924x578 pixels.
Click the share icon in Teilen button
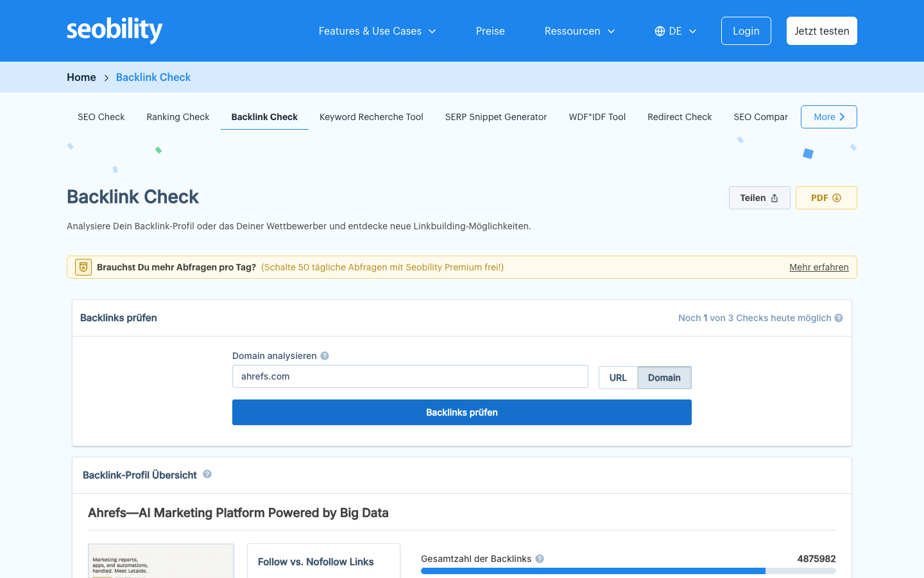click(x=774, y=198)
